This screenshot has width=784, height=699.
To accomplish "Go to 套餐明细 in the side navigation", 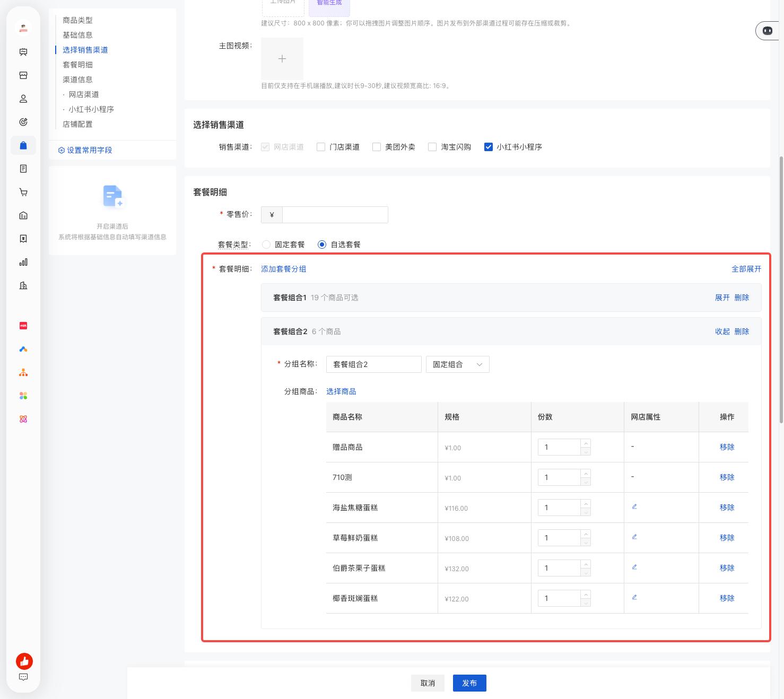I will tap(77, 65).
